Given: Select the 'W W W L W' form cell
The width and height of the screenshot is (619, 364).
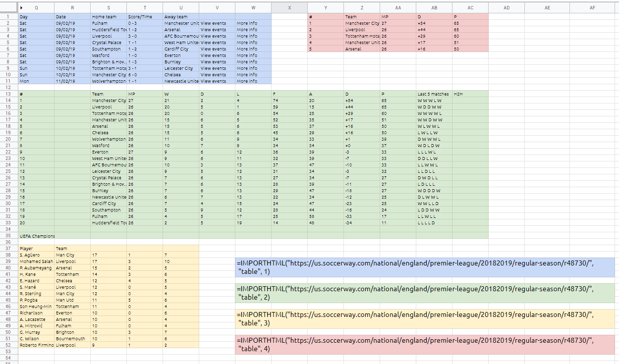Looking at the screenshot, I should pos(434,100).
